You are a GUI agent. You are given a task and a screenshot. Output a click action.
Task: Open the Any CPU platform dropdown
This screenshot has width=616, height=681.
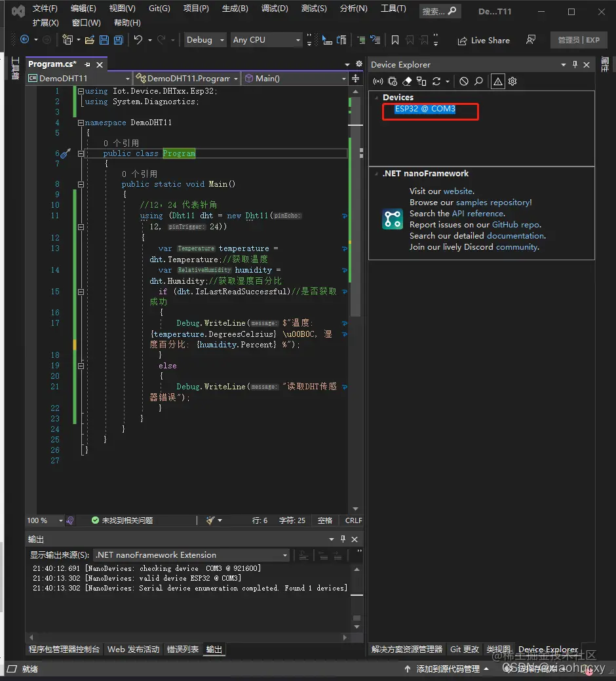coord(267,40)
